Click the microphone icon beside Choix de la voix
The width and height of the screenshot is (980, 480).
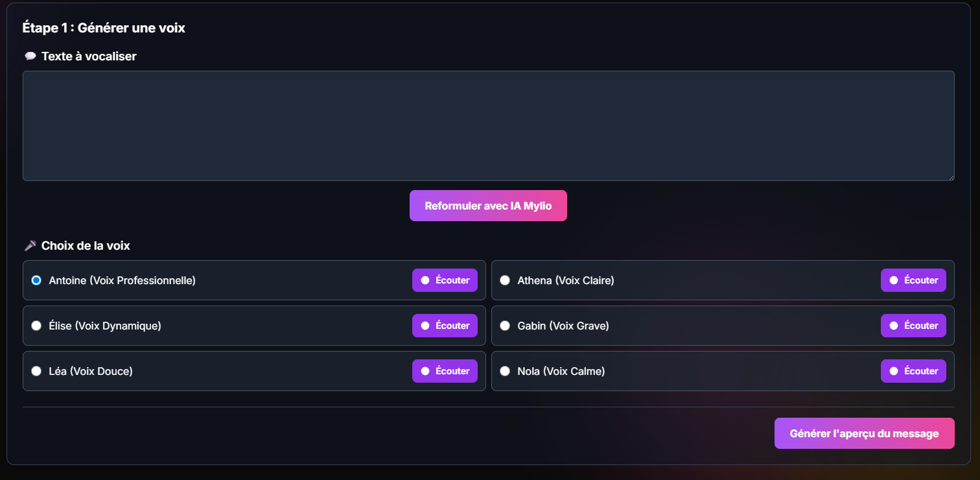(x=30, y=246)
